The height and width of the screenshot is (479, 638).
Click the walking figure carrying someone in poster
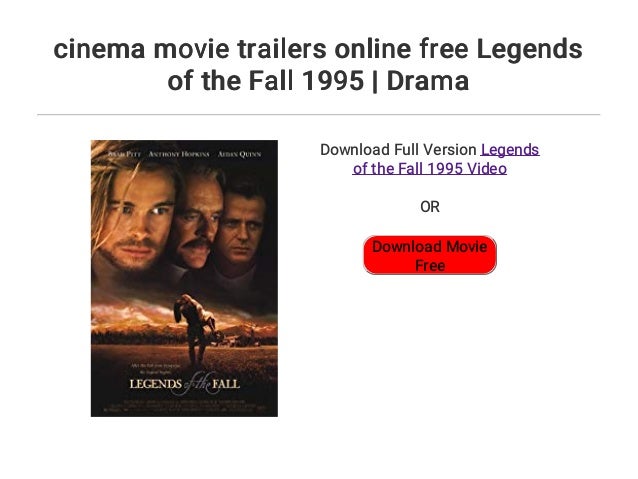point(195,328)
